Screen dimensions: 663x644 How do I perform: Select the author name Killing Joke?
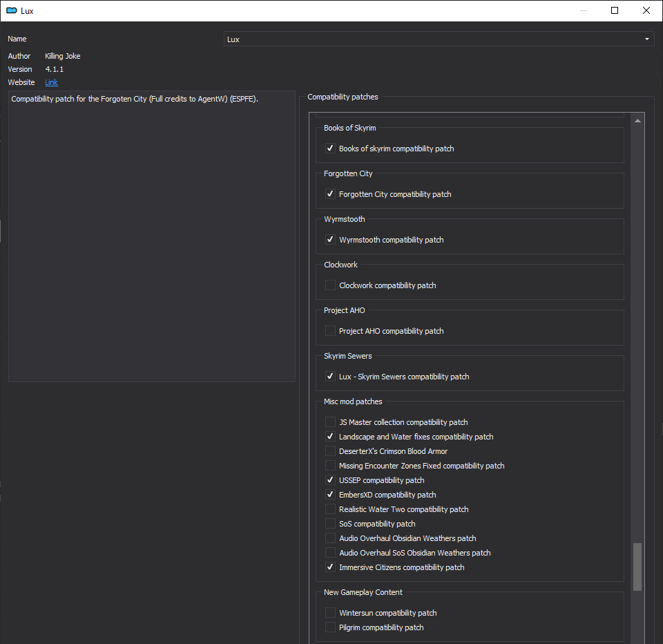coord(63,56)
